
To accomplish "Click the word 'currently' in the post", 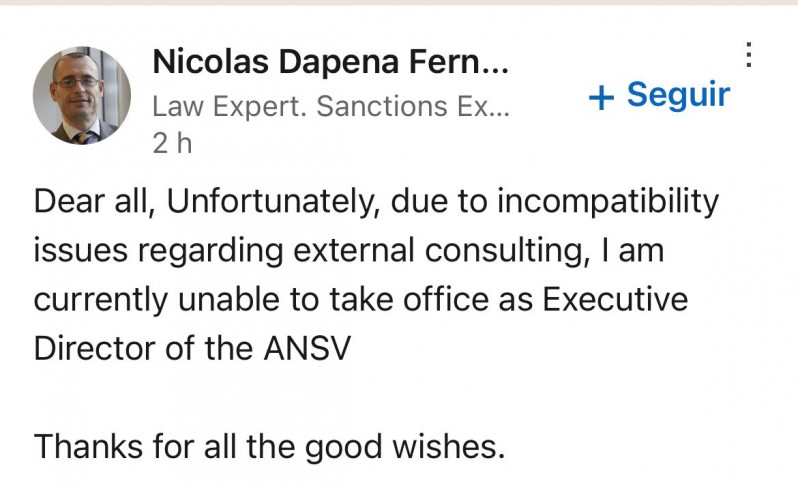I will click(102, 300).
